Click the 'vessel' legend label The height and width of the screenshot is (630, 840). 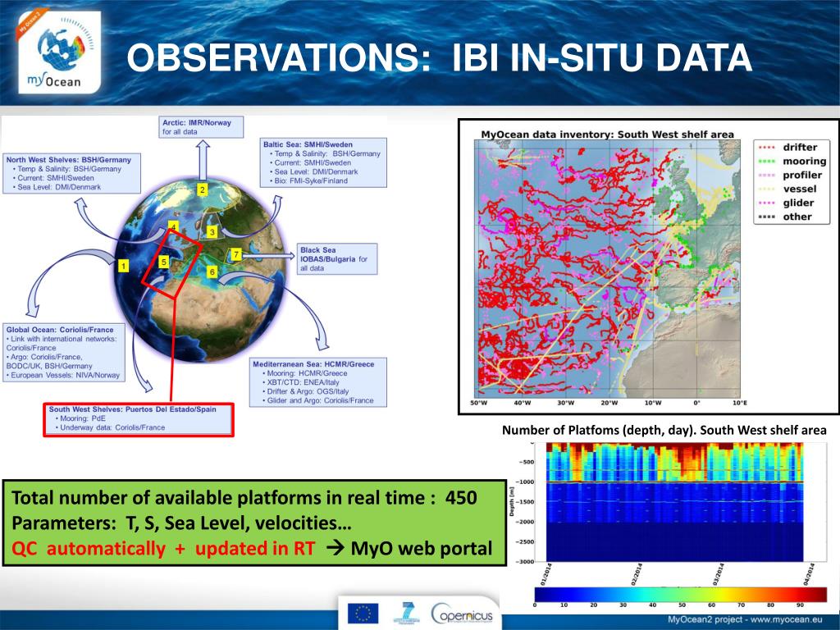click(799, 189)
